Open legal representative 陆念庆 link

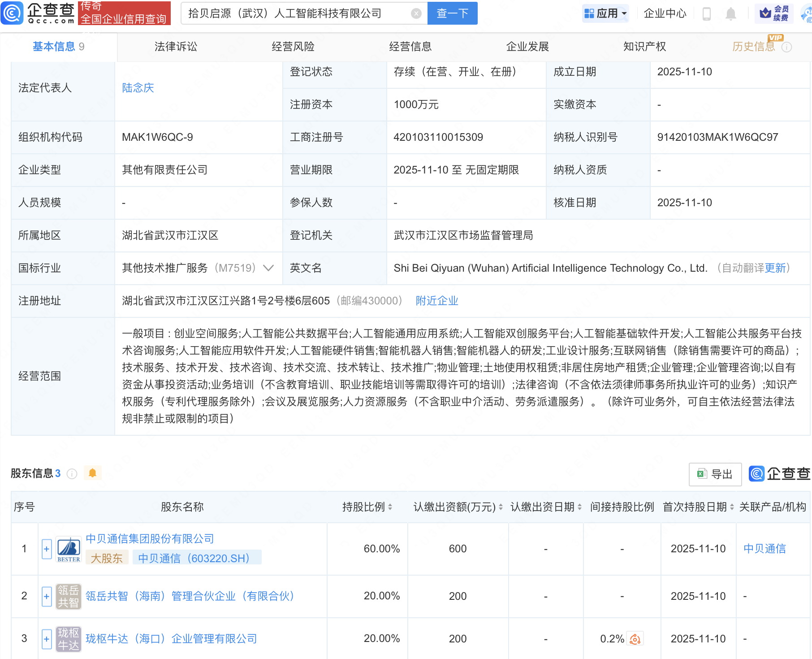pyautogui.click(x=138, y=88)
